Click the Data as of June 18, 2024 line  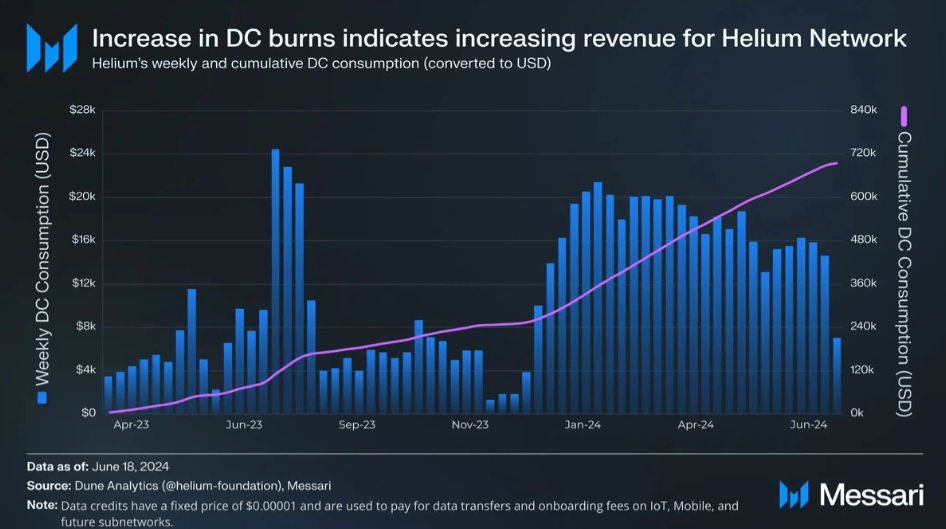tap(98, 466)
